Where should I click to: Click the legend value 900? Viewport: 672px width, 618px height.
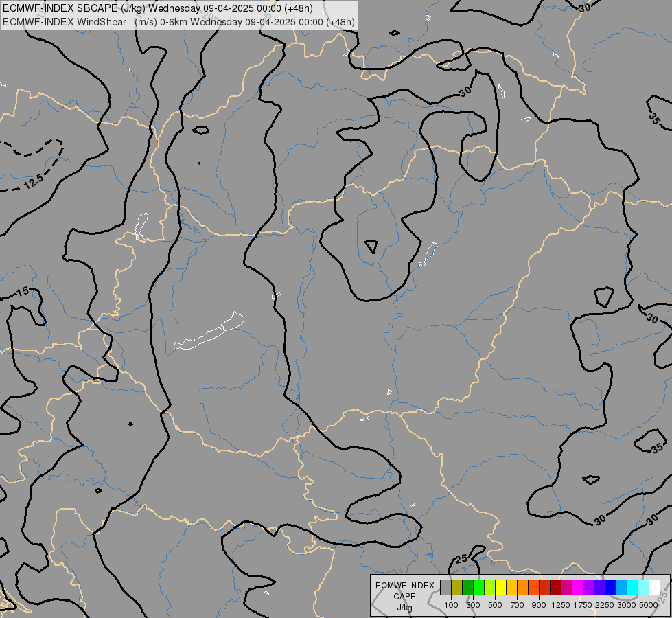click(539, 605)
